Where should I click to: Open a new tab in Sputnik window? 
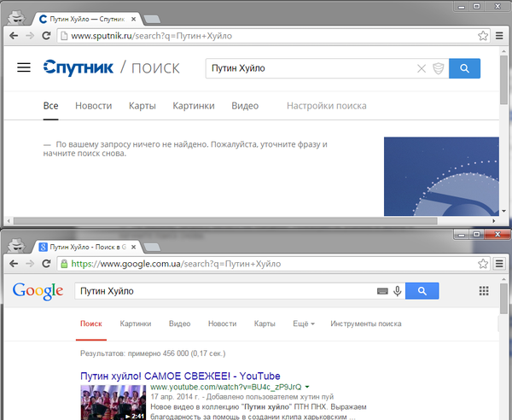tap(152, 20)
